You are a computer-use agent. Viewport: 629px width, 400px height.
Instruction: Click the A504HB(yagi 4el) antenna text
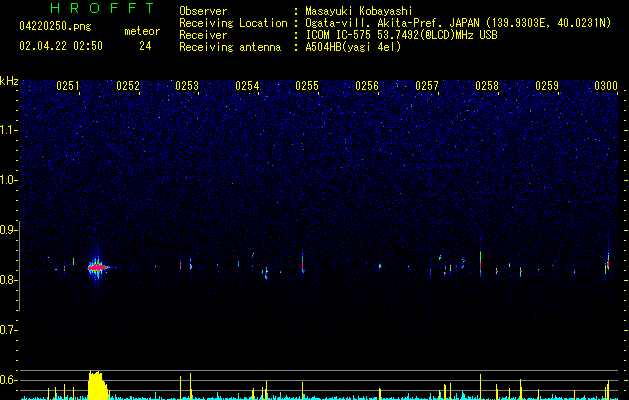353,47
